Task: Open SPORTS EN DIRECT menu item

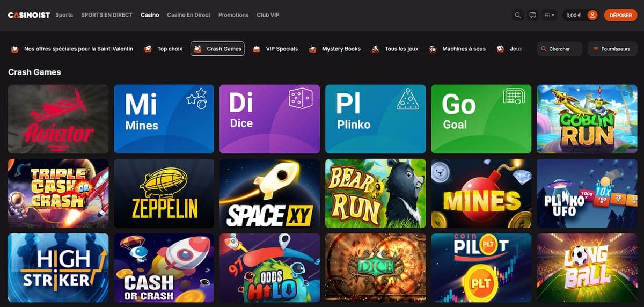Action: click(x=107, y=15)
